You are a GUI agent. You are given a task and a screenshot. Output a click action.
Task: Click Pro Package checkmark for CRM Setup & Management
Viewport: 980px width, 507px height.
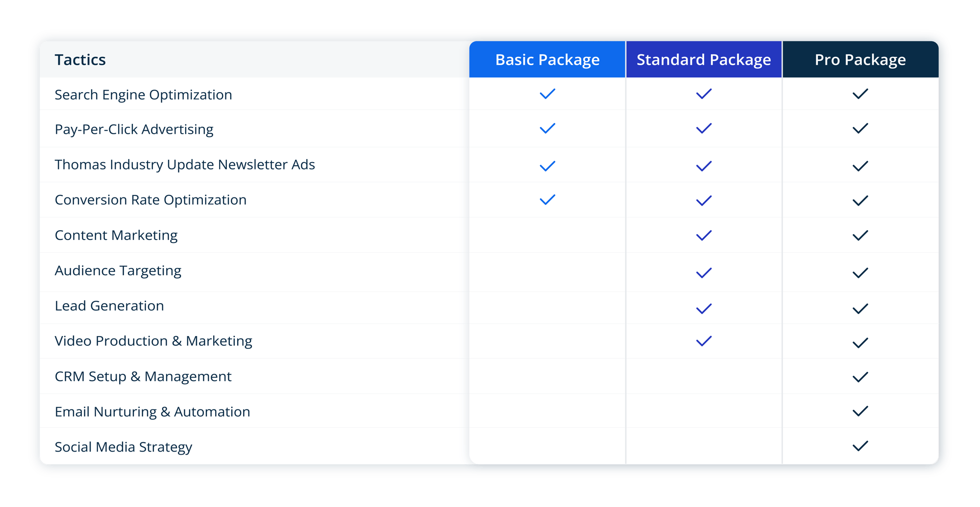coord(860,377)
